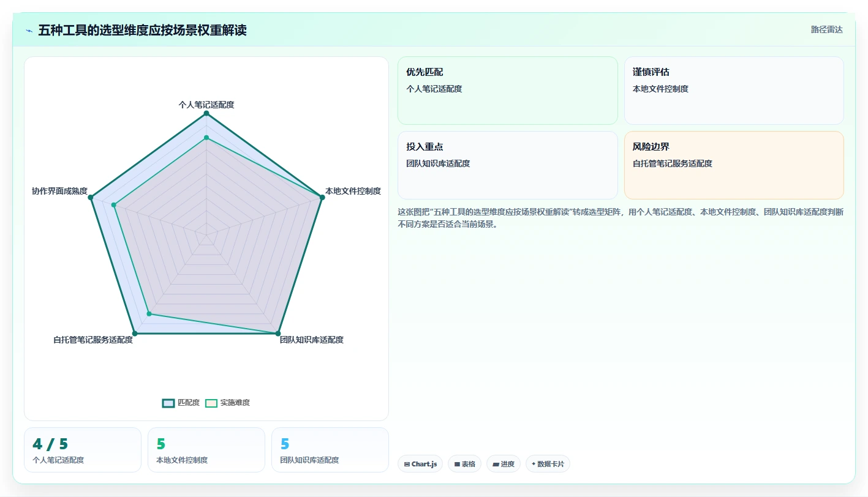The width and height of the screenshot is (868, 497).
Task: Select the blue 5 团队知识库适配度 stat card
Action: click(330, 450)
